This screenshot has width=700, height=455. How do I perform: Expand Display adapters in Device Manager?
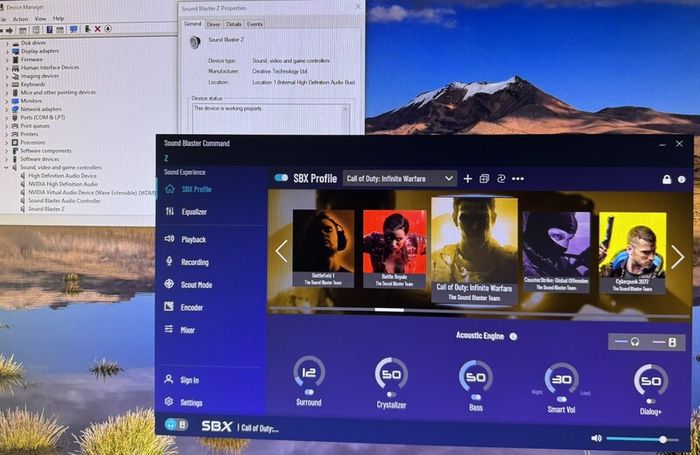click(x=6, y=52)
